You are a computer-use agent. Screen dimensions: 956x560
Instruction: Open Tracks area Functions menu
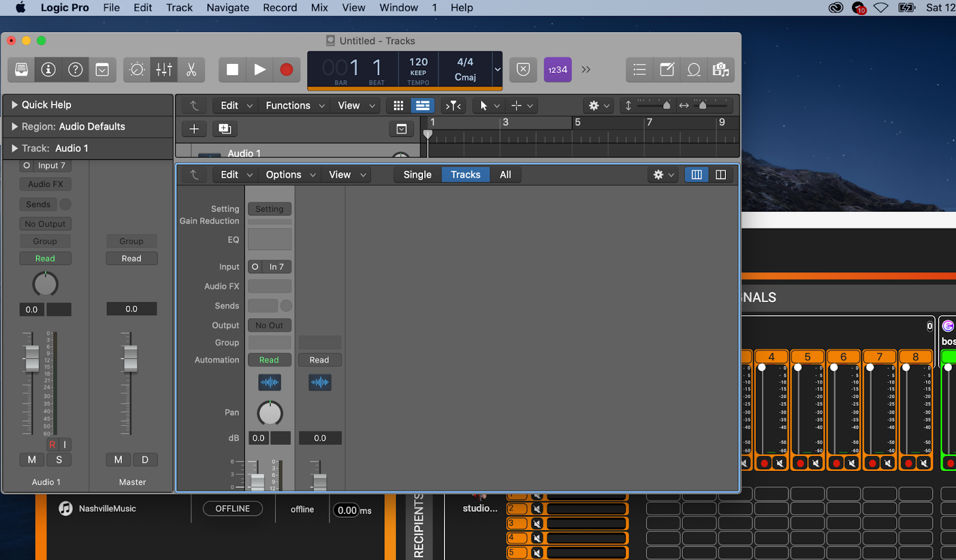295,106
